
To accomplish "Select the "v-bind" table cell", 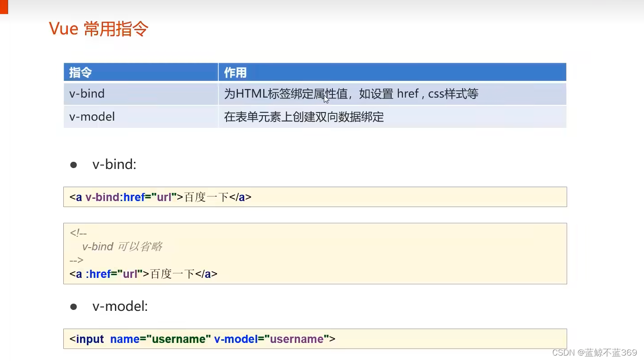I will pos(141,94).
